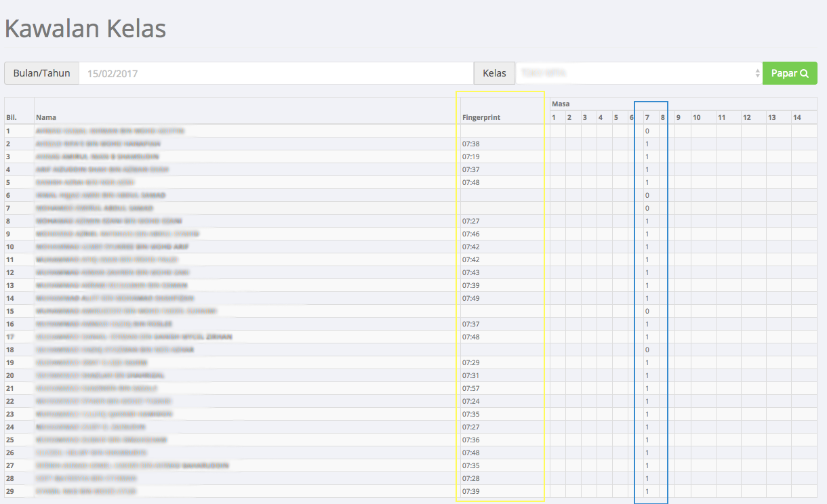
Task: Click the Masa header label
Action: pos(561,104)
